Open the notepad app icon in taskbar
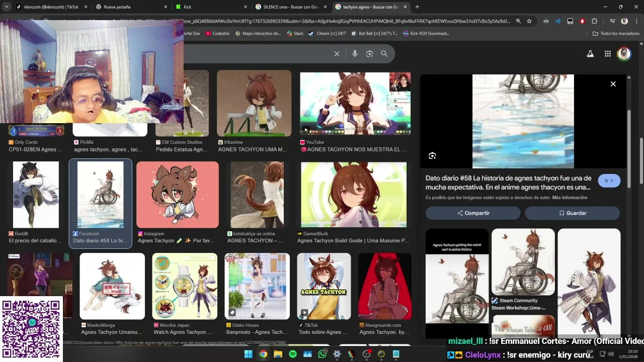 click(396, 354)
